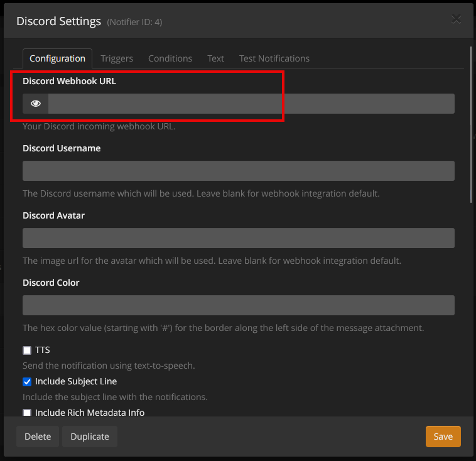The height and width of the screenshot is (461, 476).
Task: Focus the Discord Color hex field
Action: pyautogui.click(x=238, y=305)
